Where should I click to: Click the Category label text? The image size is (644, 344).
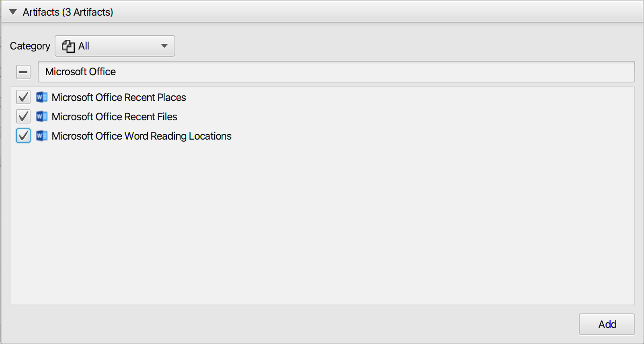coord(30,46)
